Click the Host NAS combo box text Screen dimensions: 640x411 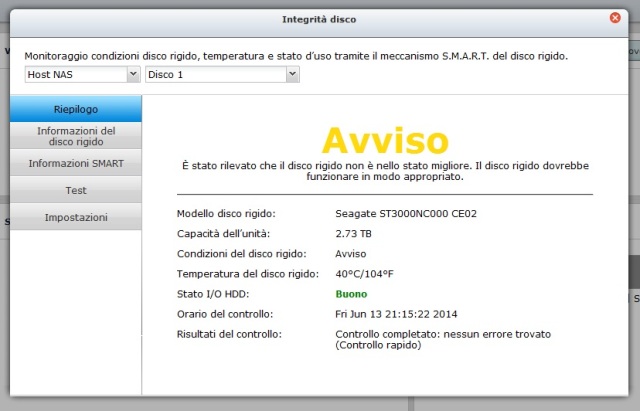tap(75, 74)
